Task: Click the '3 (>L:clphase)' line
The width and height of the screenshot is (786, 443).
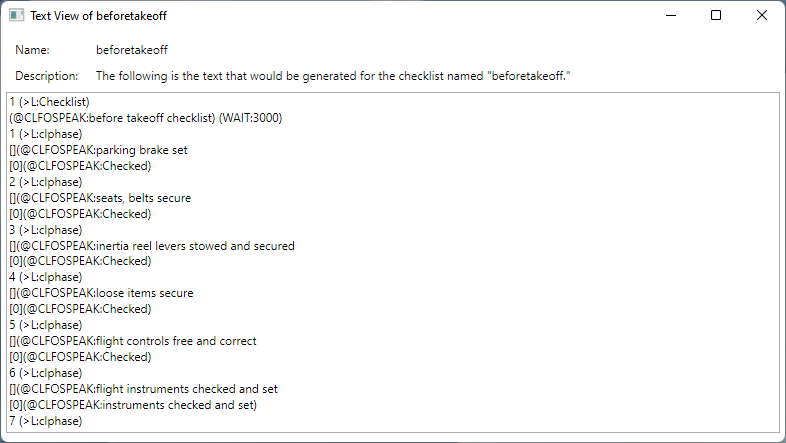Action: (46, 230)
